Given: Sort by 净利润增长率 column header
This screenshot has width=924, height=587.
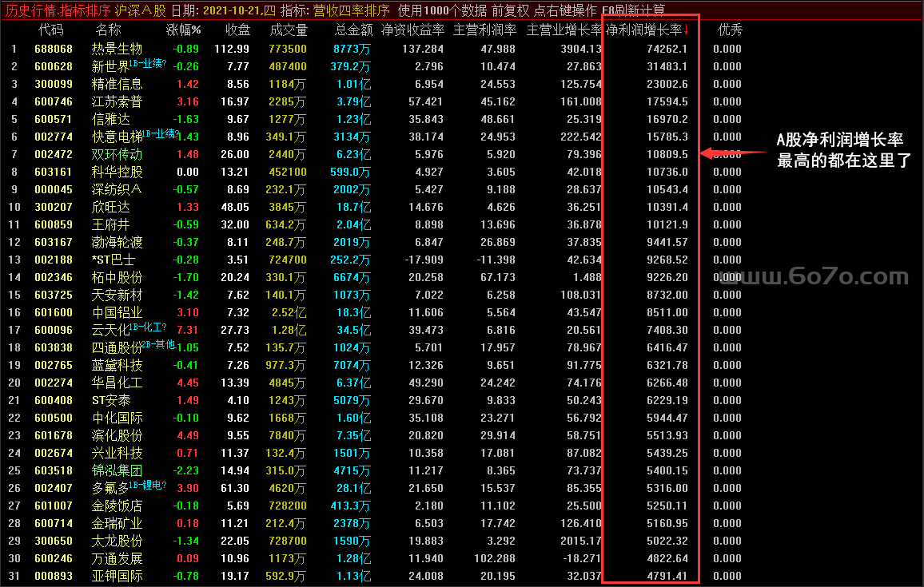Looking at the screenshot, I should 644,30.
